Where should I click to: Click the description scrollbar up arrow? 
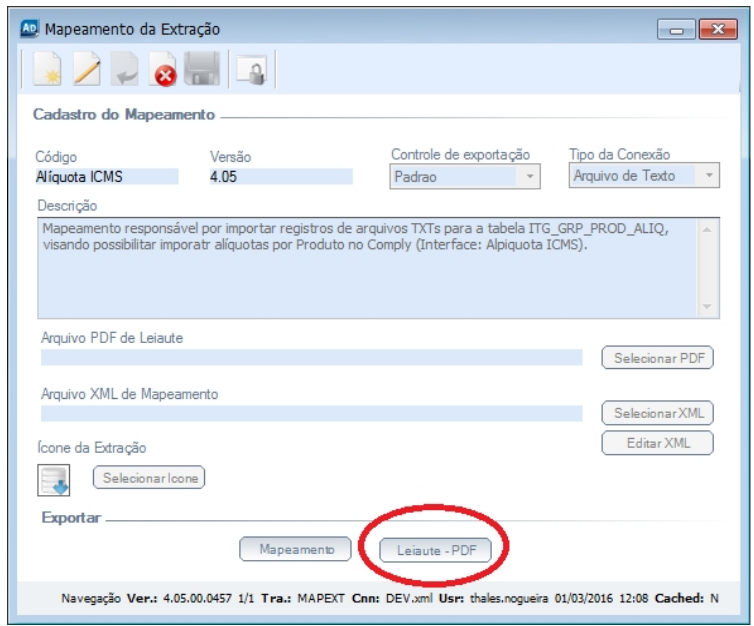coord(707,229)
